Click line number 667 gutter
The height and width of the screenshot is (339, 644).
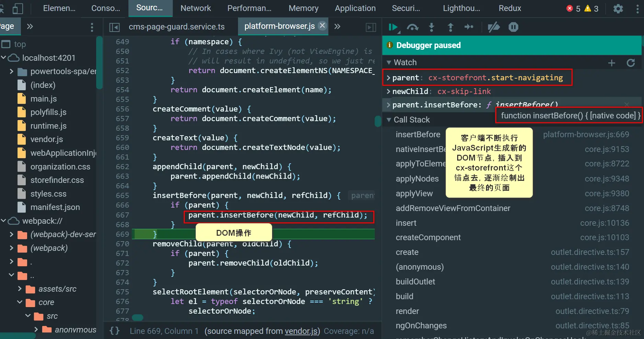pyautogui.click(x=122, y=215)
